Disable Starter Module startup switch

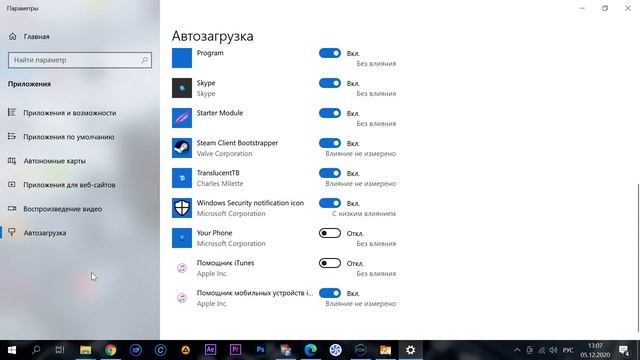330,113
